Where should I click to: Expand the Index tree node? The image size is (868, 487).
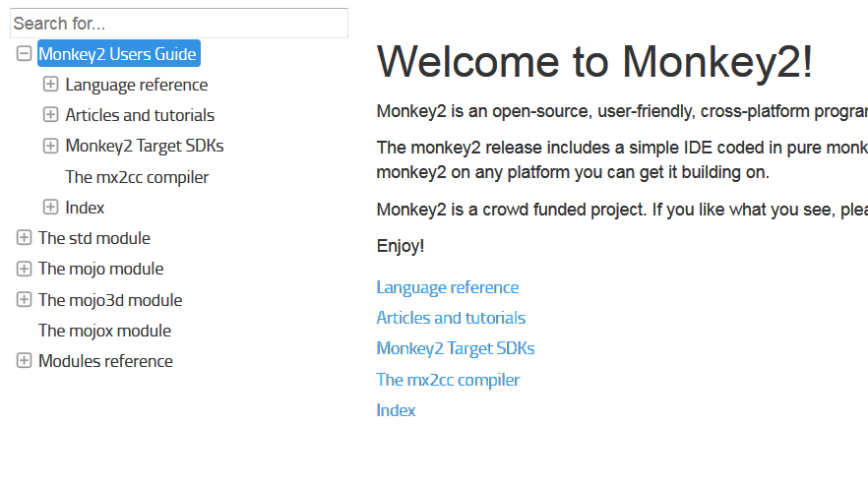coord(51,208)
